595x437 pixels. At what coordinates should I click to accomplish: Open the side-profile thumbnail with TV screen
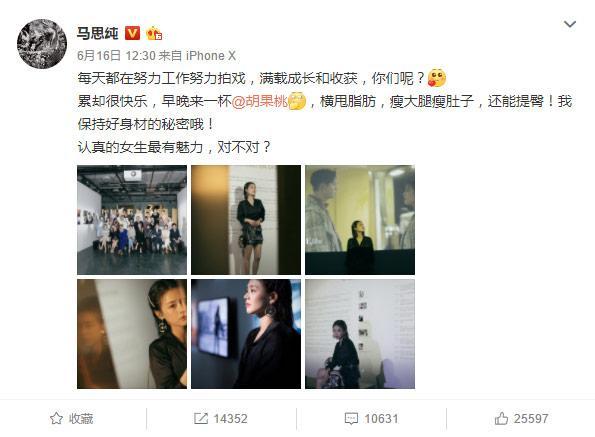(246, 334)
